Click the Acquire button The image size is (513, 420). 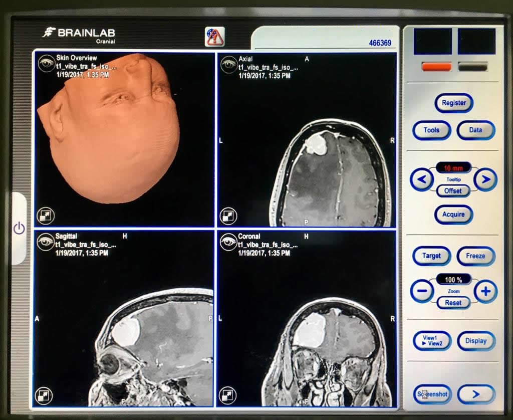[x=453, y=215]
